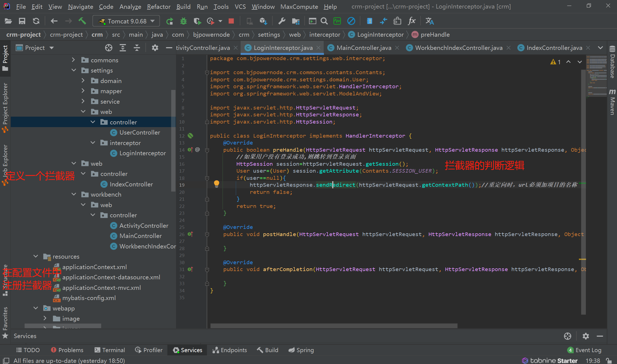The image size is (617, 364).
Task: Click the editor horizontal scrollbar
Action: point(334,326)
